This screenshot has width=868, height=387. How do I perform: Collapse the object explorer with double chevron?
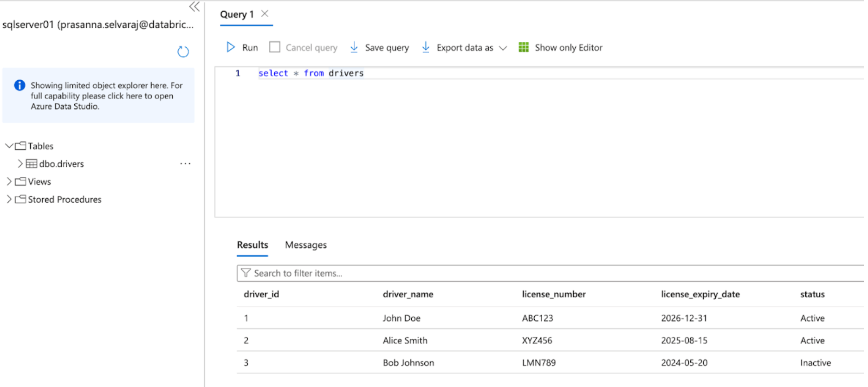194,6
